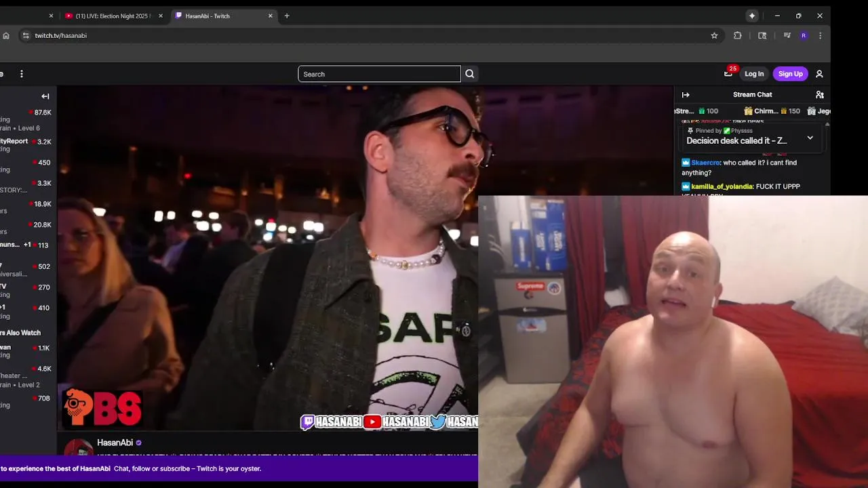Open sidebar channel with 270 viewers

point(27,290)
